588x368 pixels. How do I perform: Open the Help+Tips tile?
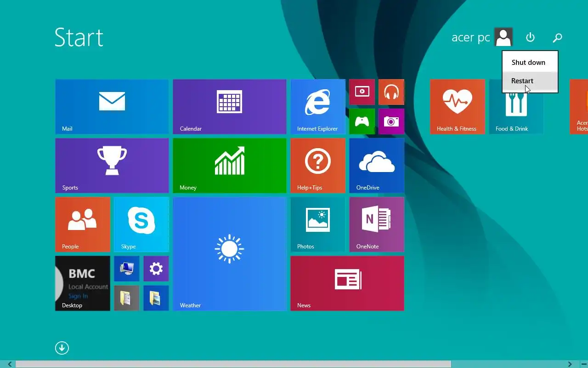pos(318,166)
